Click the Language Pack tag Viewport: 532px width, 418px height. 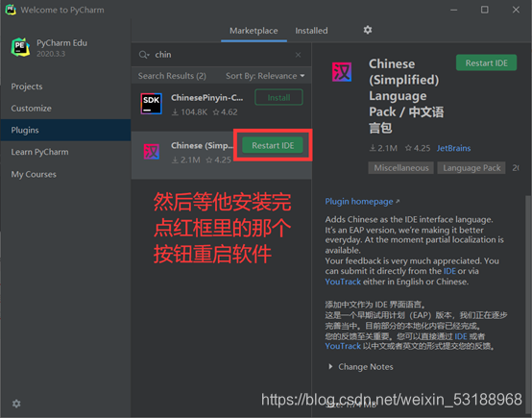click(472, 168)
